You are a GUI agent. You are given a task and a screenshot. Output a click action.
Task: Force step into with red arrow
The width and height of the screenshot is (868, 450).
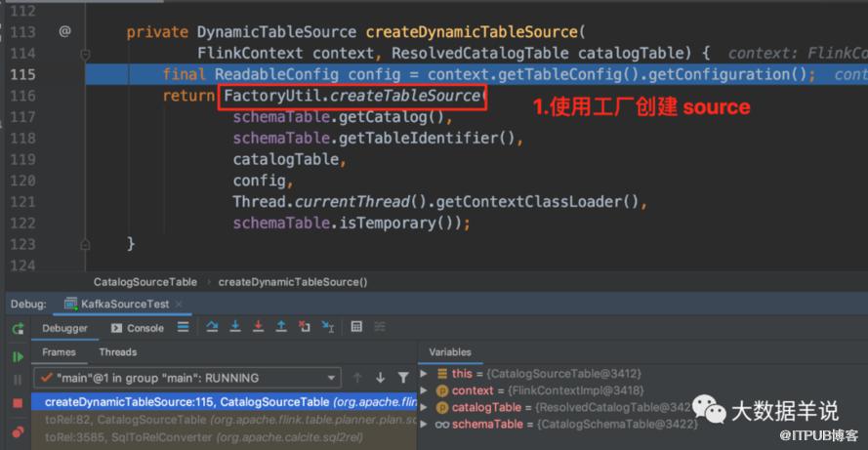pos(258,327)
